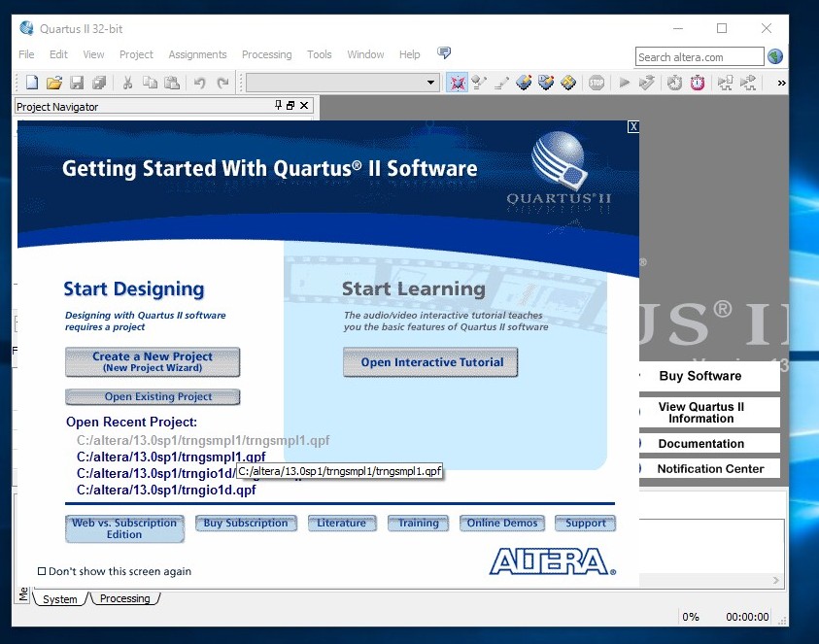Open the Assignments menu
Viewport: 819px width, 644px height.
pos(197,54)
